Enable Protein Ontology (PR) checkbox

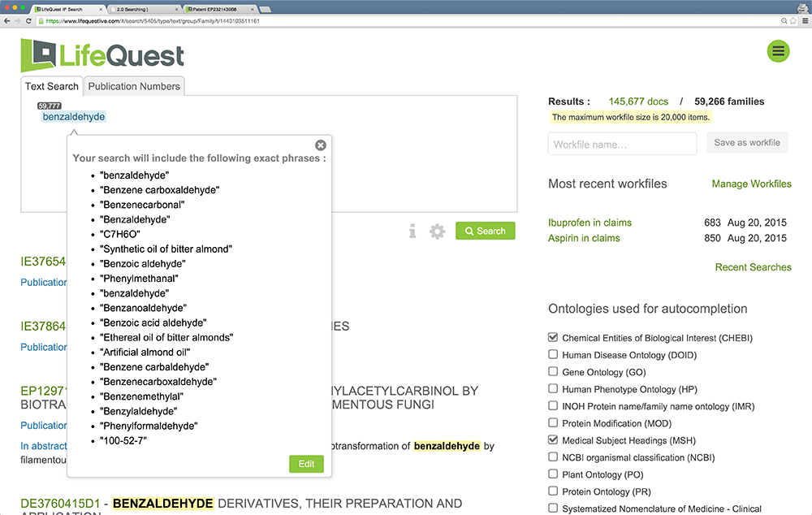pyautogui.click(x=553, y=491)
